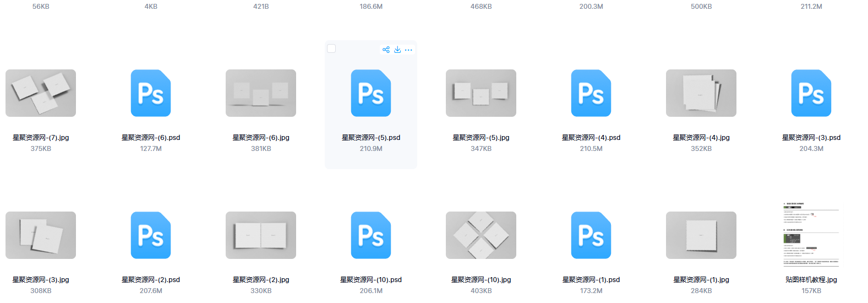The height and width of the screenshot is (303, 868).
Task: Click the 127.7M file size label
Action: [151, 149]
